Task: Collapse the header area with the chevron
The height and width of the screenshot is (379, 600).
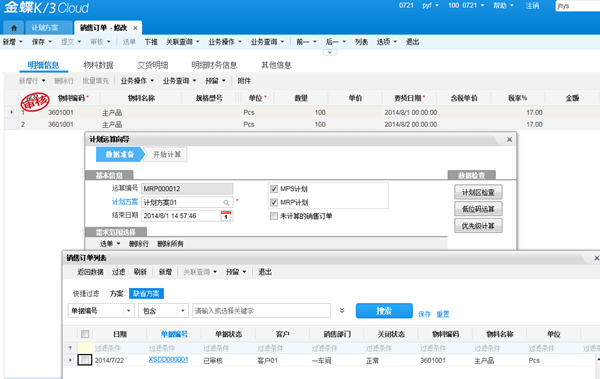Action: pos(330,52)
